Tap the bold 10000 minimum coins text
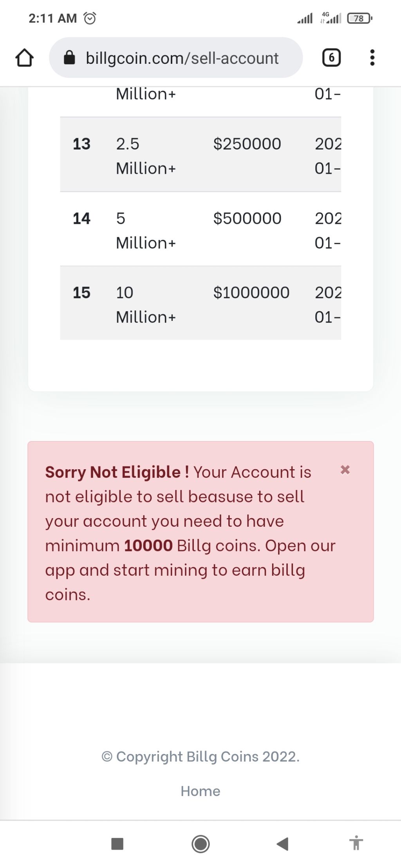 tap(148, 546)
